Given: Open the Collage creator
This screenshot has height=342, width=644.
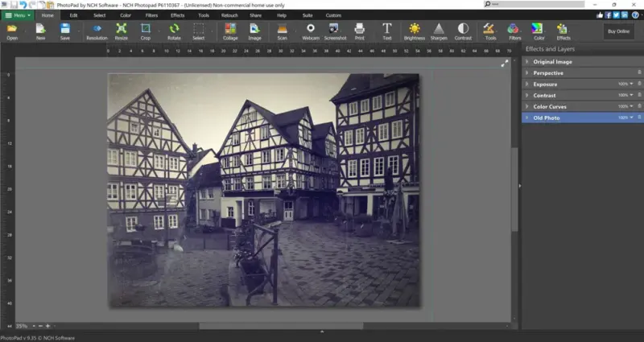Looking at the screenshot, I should 230,31.
